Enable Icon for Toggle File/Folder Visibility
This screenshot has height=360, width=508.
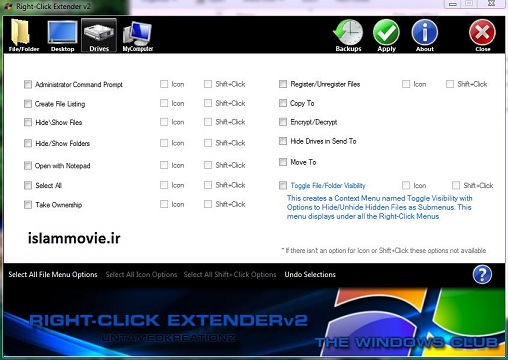coord(406,185)
